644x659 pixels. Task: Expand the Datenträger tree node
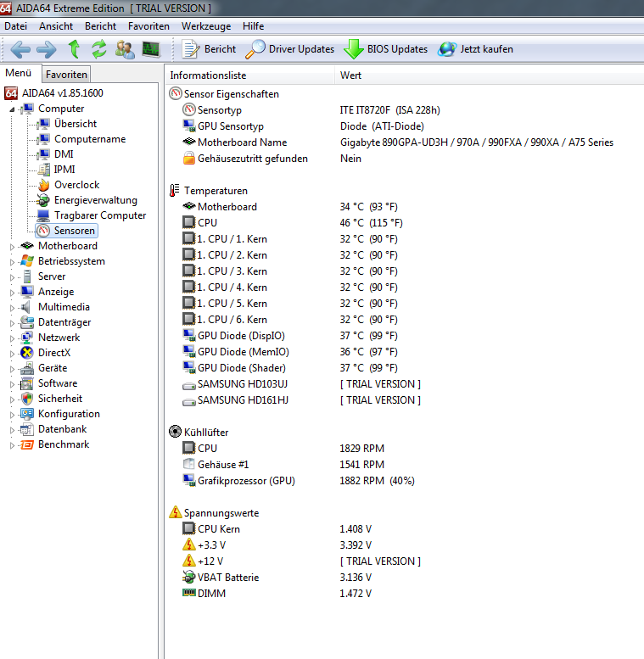pyautogui.click(x=12, y=323)
